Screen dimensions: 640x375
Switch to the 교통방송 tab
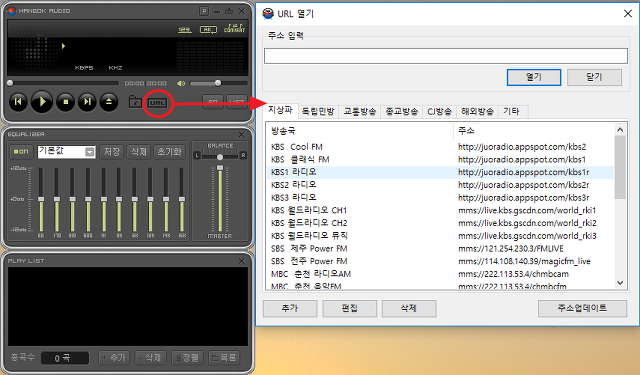(360, 111)
